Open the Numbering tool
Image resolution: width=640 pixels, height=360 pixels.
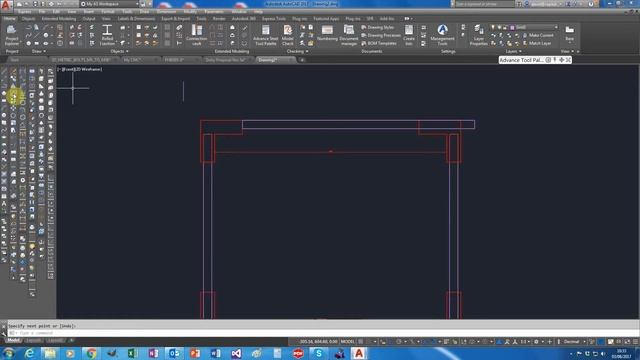point(327,33)
